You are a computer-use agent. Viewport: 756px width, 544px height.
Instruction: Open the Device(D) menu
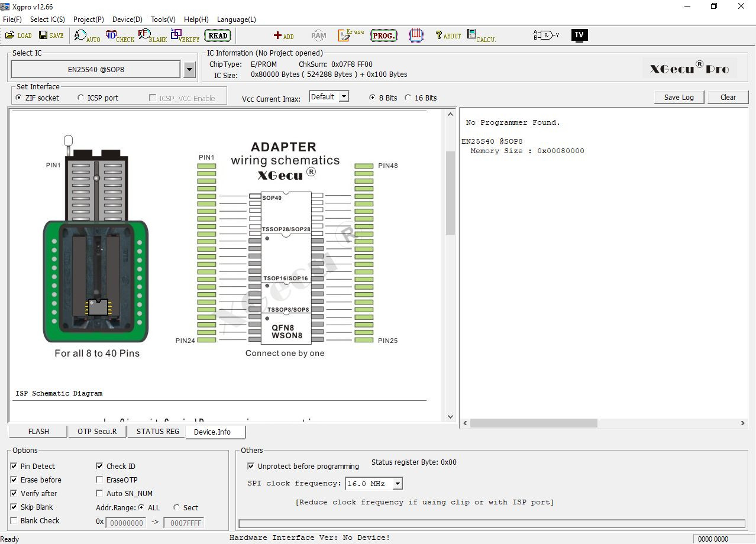point(127,20)
